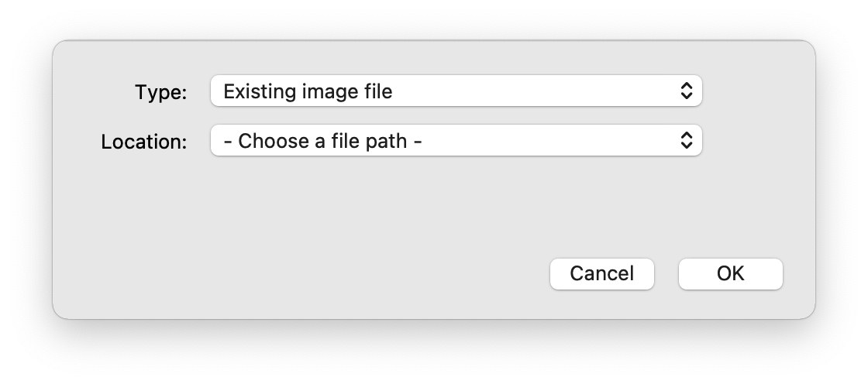Change the selected image type option
Image resolution: width=868 pixels, height=384 pixels.
point(456,91)
